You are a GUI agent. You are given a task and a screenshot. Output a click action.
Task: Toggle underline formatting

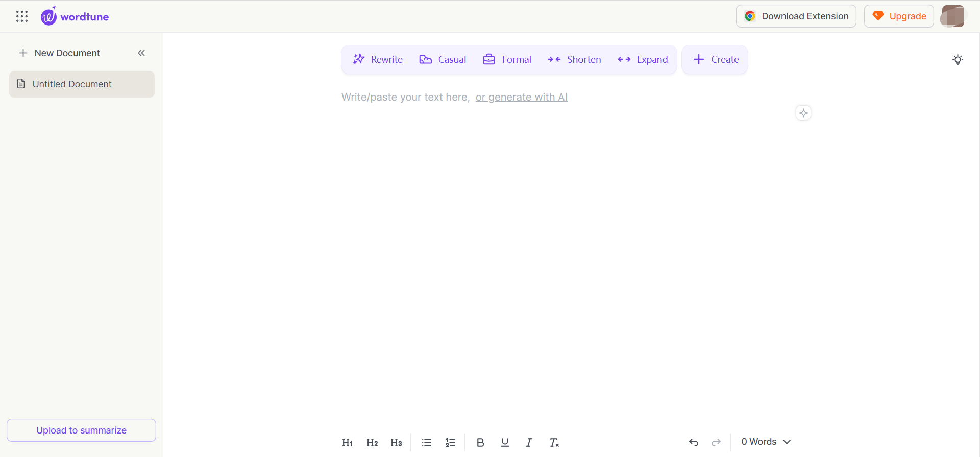point(505,443)
